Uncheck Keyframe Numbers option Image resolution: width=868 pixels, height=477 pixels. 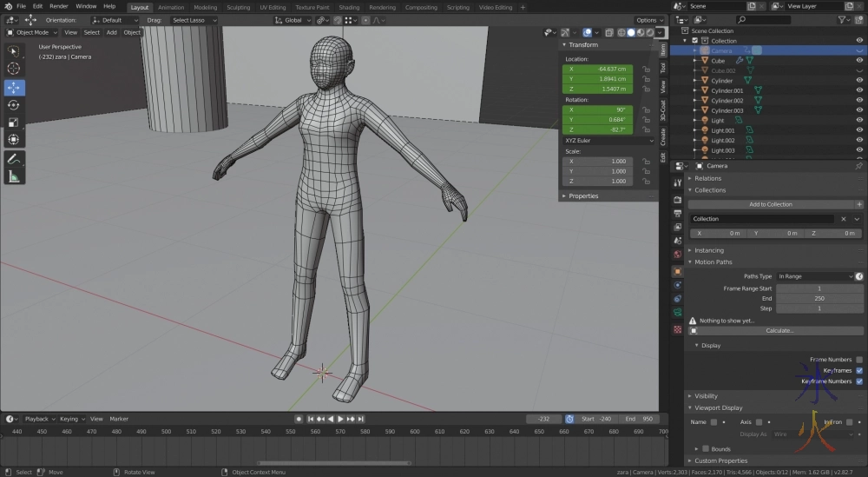click(x=859, y=381)
